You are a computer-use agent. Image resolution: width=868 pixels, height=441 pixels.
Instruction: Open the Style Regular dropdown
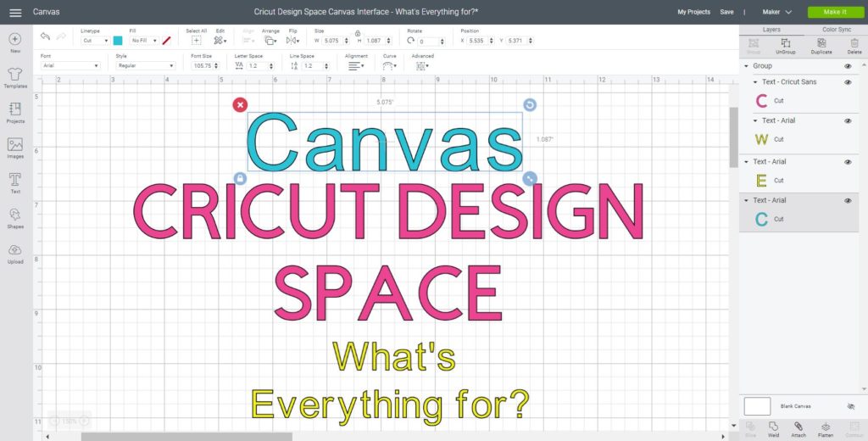click(146, 65)
